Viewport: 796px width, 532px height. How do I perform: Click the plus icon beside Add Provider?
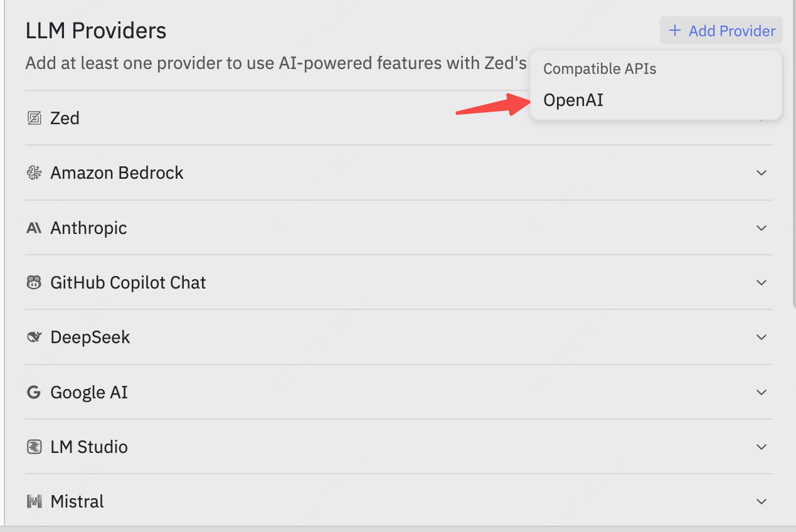point(675,31)
